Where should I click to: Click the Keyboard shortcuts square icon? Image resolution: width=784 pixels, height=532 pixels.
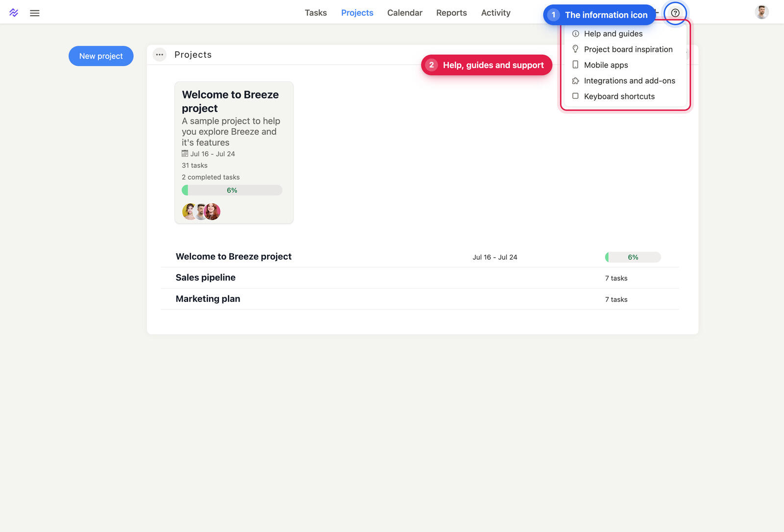click(x=575, y=96)
